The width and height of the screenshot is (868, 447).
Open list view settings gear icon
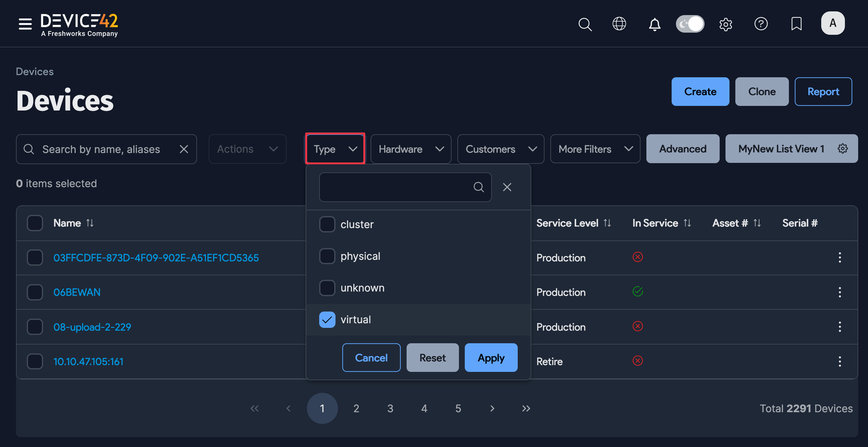[x=843, y=149]
